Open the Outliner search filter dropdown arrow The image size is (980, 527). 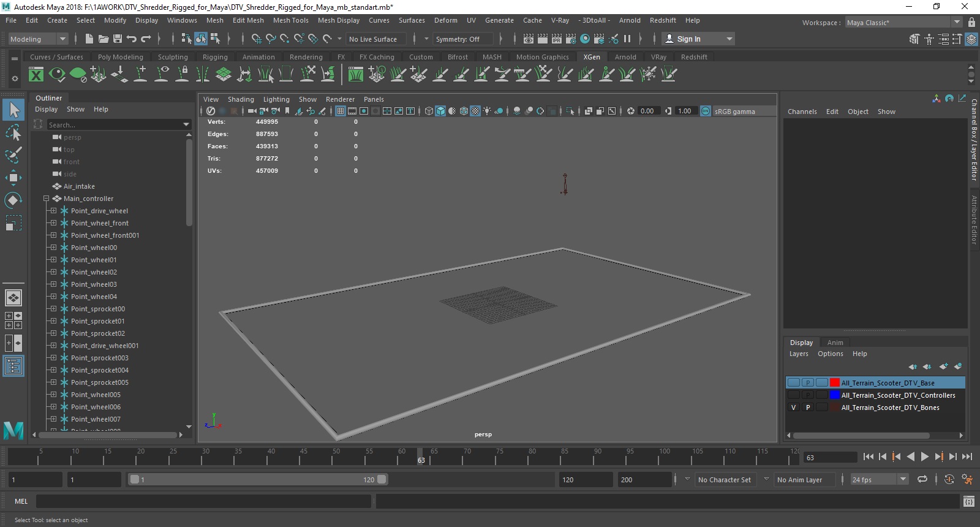click(x=186, y=124)
